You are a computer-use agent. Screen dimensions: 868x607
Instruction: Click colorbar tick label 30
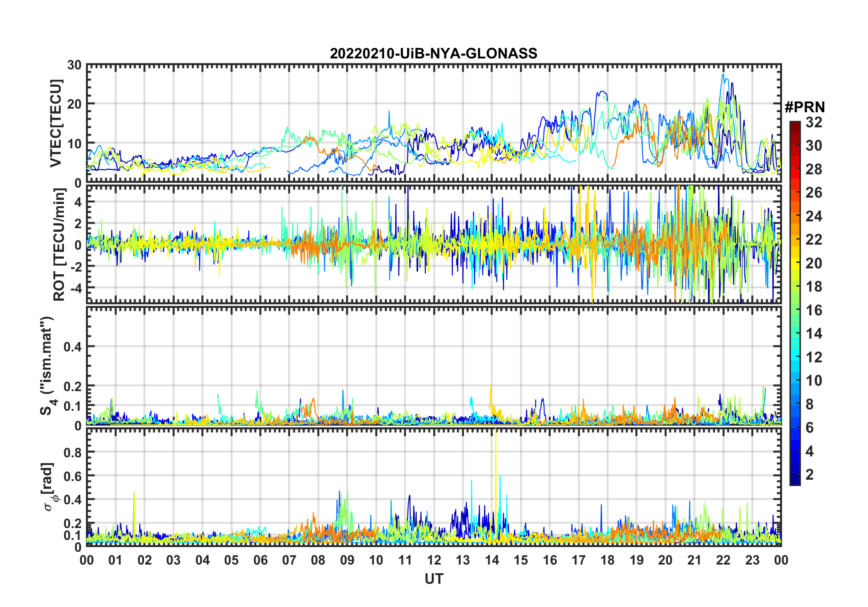click(814, 146)
